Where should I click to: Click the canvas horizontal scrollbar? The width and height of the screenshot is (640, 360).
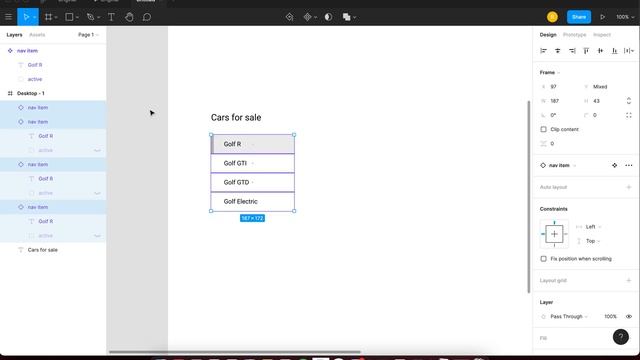point(235,352)
